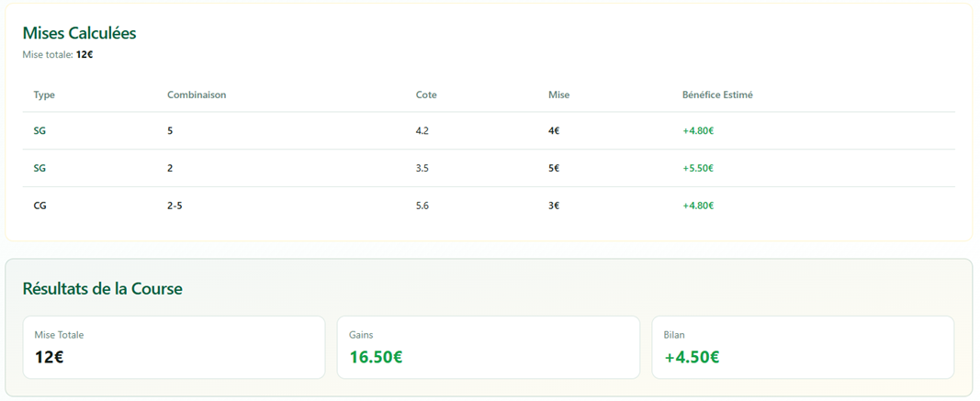This screenshot has width=980, height=401.
Task: Click the +5.50€ estimated profit
Action: (x=698, y=169)
